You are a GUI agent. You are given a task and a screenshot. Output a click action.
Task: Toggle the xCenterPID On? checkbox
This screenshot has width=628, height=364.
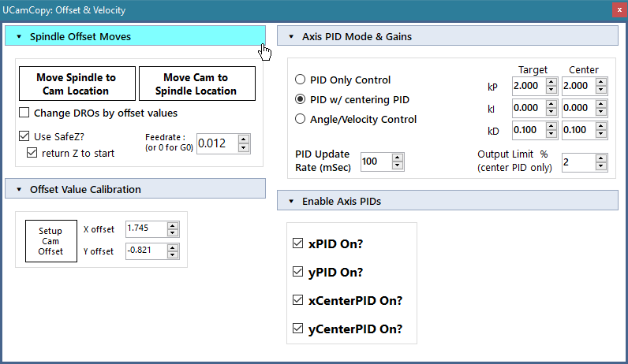(x=297, y=300)
